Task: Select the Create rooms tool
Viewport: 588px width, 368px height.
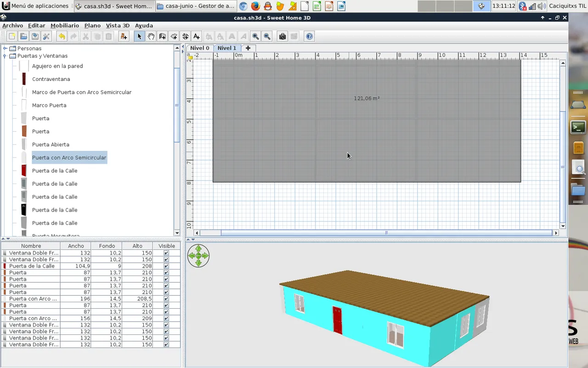Action: point(174,36)
